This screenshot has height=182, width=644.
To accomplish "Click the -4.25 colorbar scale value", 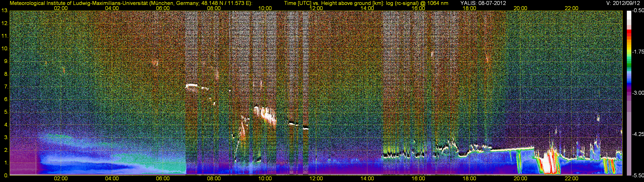I will click(x=638, y=134).
